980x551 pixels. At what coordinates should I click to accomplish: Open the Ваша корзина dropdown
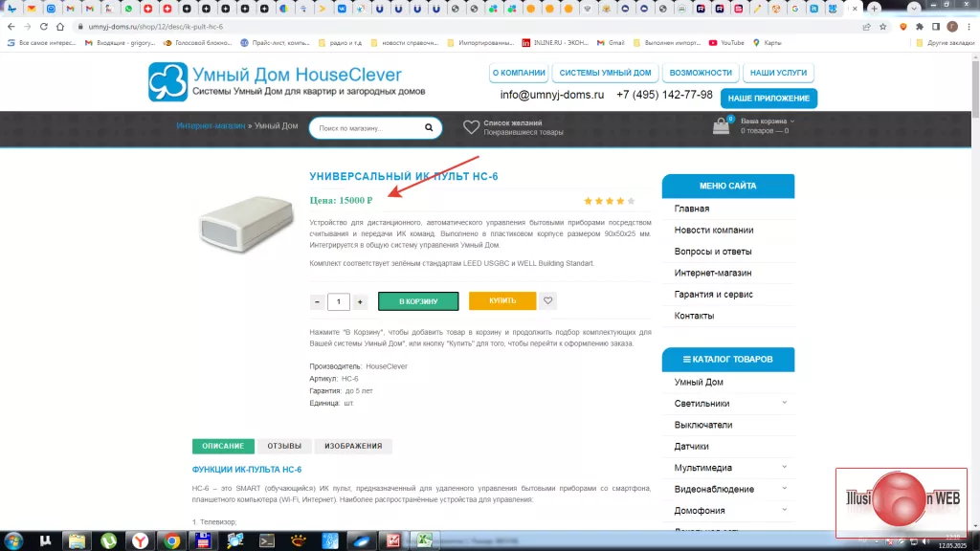click(x=768, y=121)
